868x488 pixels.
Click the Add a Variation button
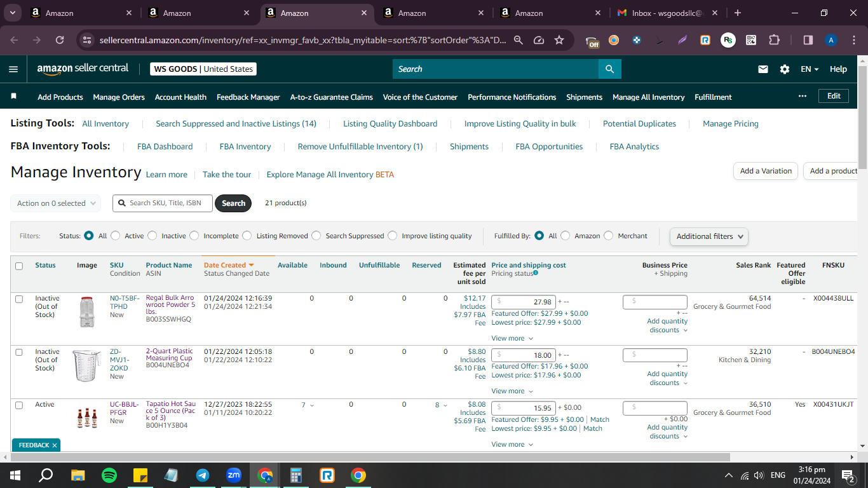(766, 171)
